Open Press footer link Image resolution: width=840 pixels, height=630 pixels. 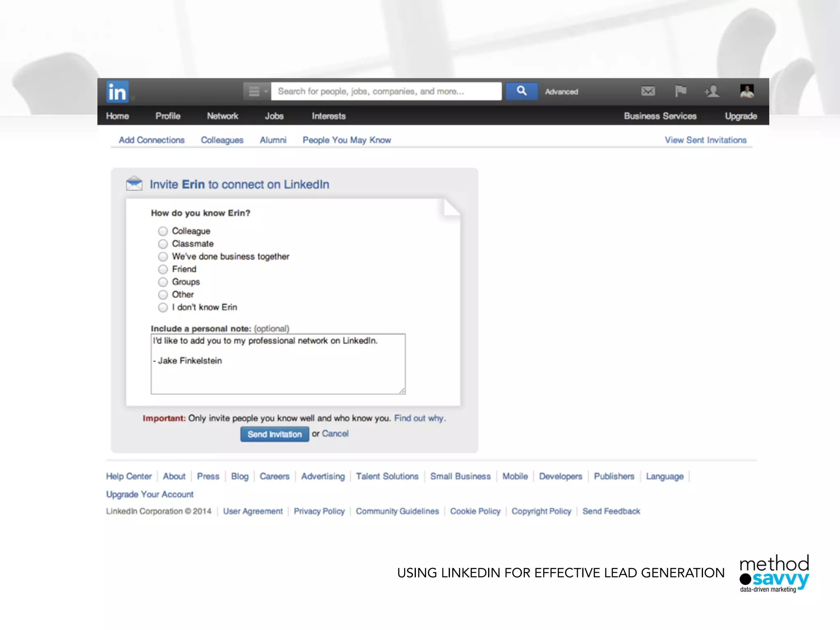click(x=208, y=477)
